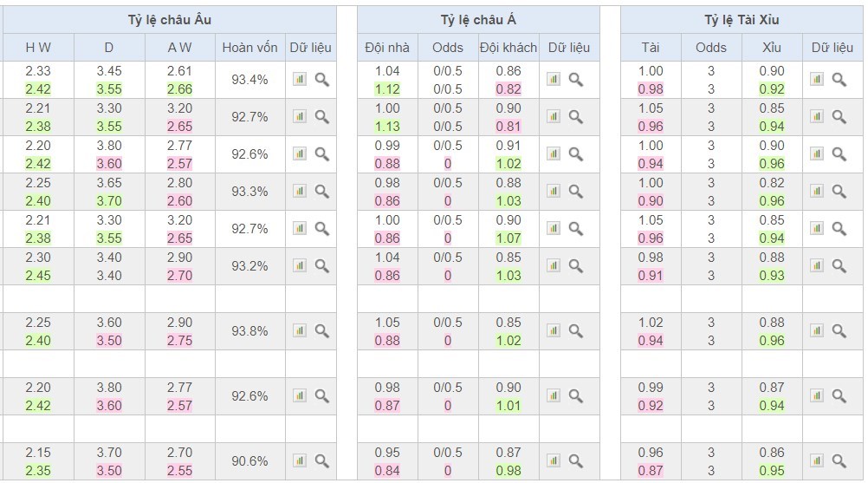Click the Đội khách column header

[508, 48]
